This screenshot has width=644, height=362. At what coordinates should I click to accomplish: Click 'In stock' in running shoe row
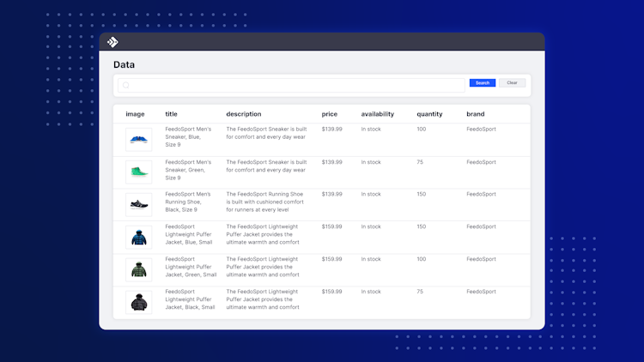click(x=371, y=194)
